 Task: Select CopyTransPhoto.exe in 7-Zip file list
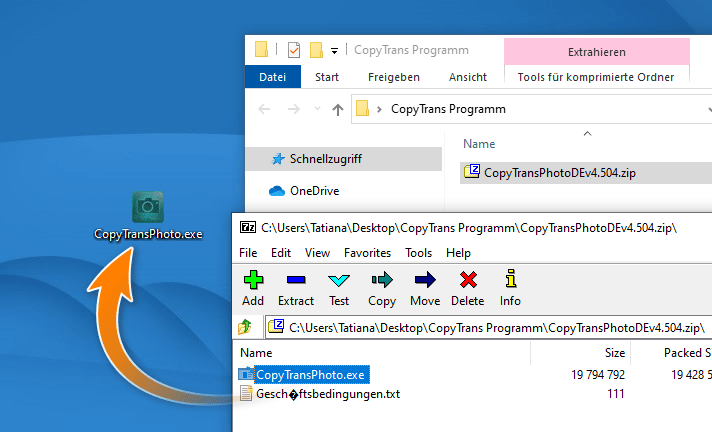tap(310, 375)
